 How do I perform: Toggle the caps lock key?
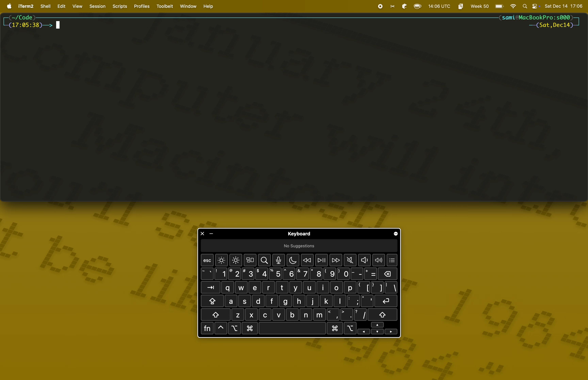[x=212, y=301]
